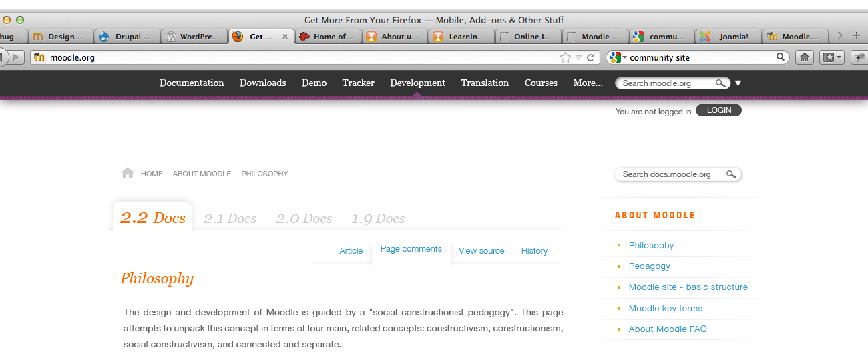This screenshot has width=868, height=362.
Task: Open the URL history dropdown arrow
Action: click(579, 58)
